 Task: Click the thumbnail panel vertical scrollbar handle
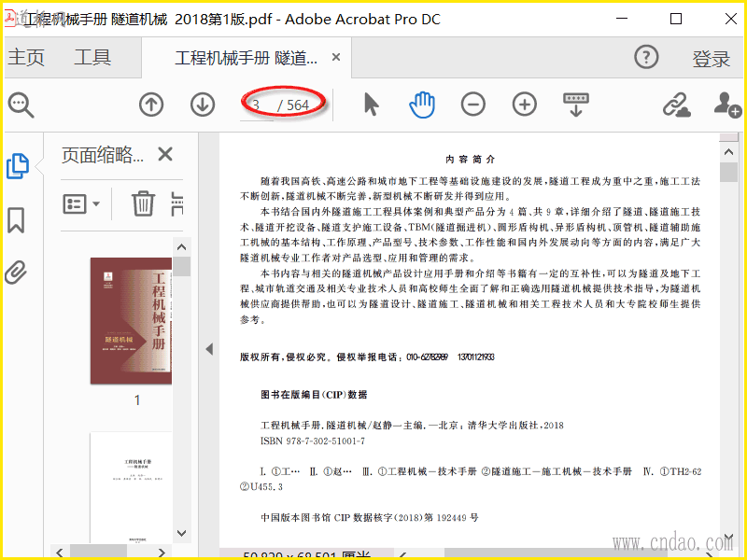pyautogui.click(x=181, y=267)
